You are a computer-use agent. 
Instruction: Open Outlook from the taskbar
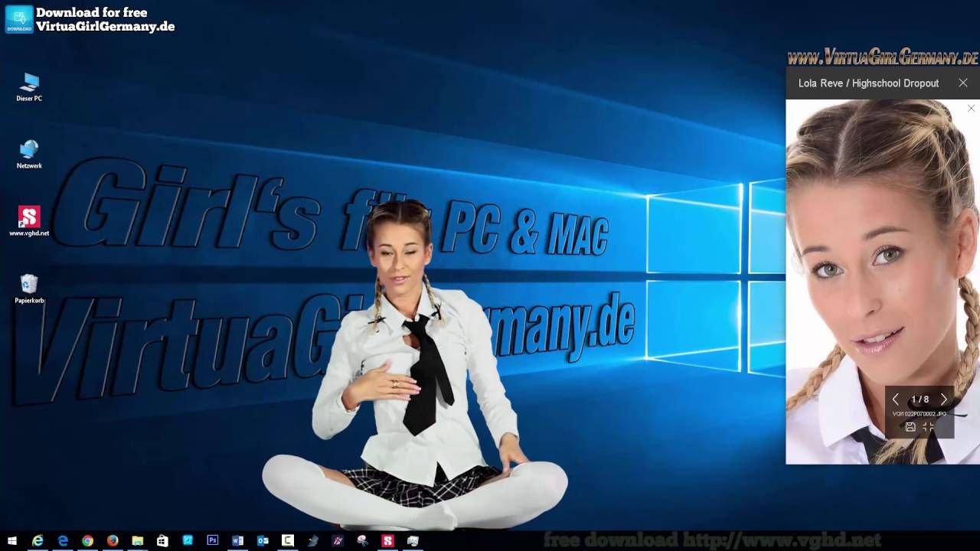pos(263,541)
